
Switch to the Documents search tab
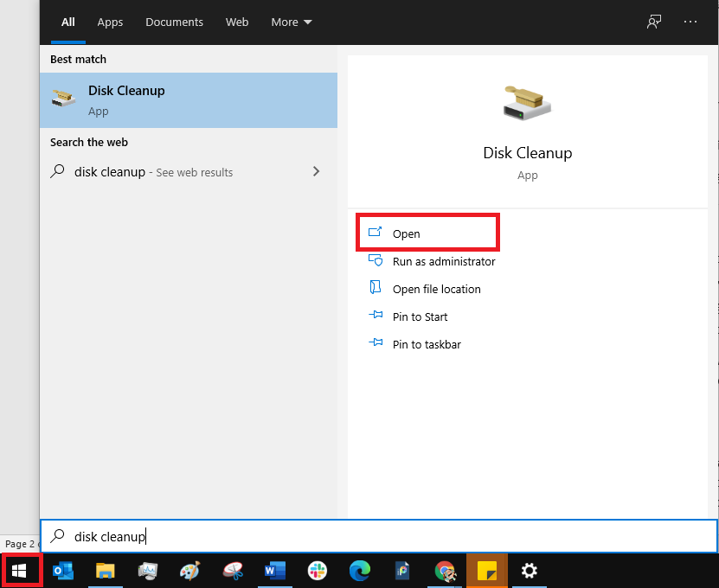coord(174,22)
